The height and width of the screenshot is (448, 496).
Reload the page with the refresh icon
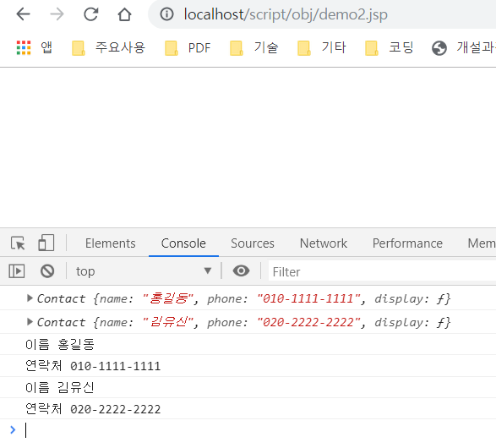pyautogui.click(x=90, y=14)
